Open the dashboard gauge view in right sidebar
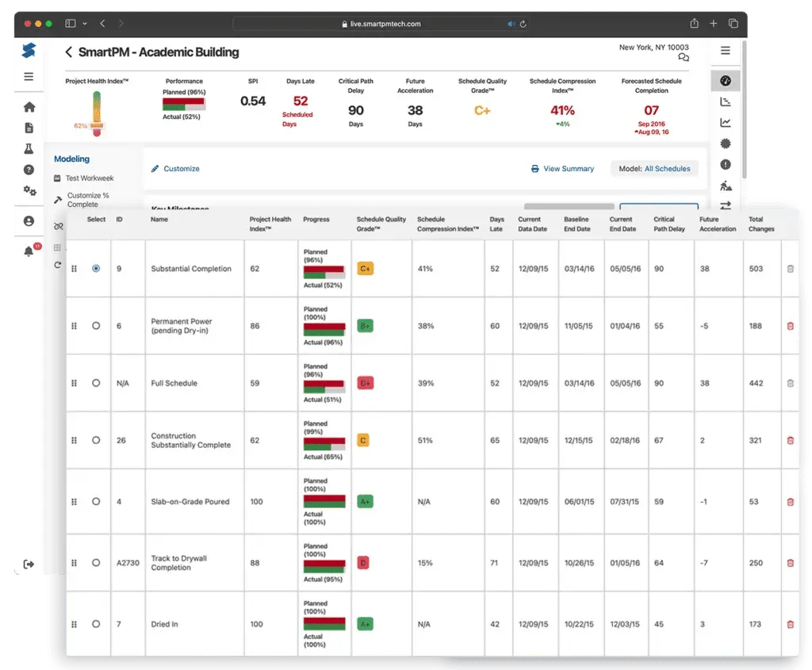 [x=726, y=81]
